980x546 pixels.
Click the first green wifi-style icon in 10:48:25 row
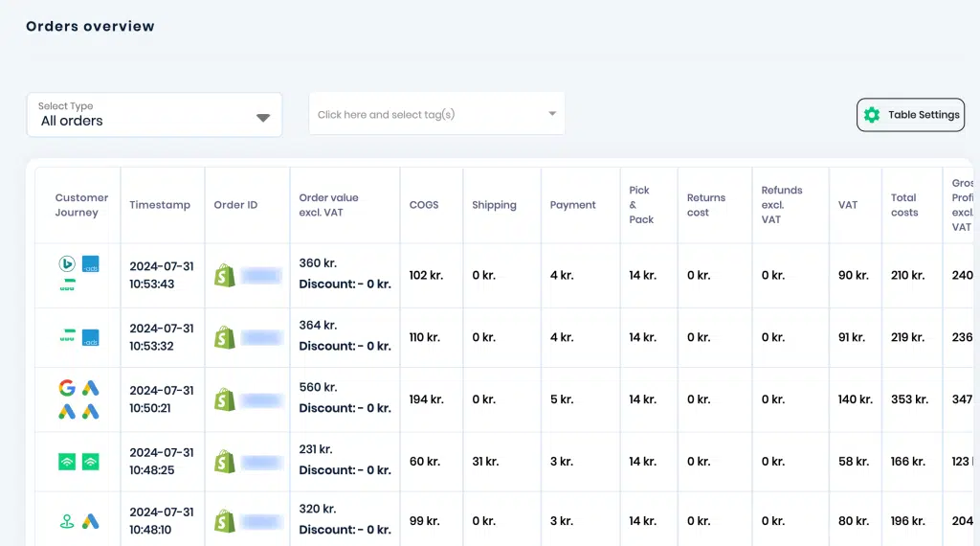[x=67, y=463]
